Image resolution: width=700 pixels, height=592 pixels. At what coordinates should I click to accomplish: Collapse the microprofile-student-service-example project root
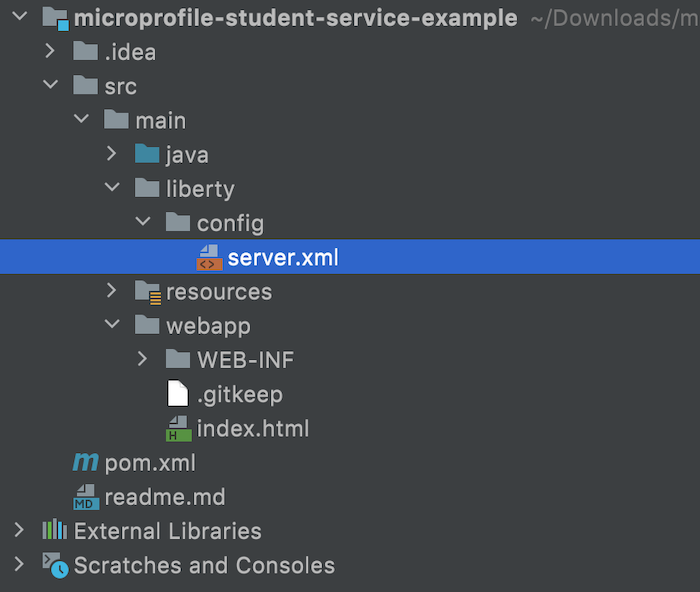click(x=20, y=17)
